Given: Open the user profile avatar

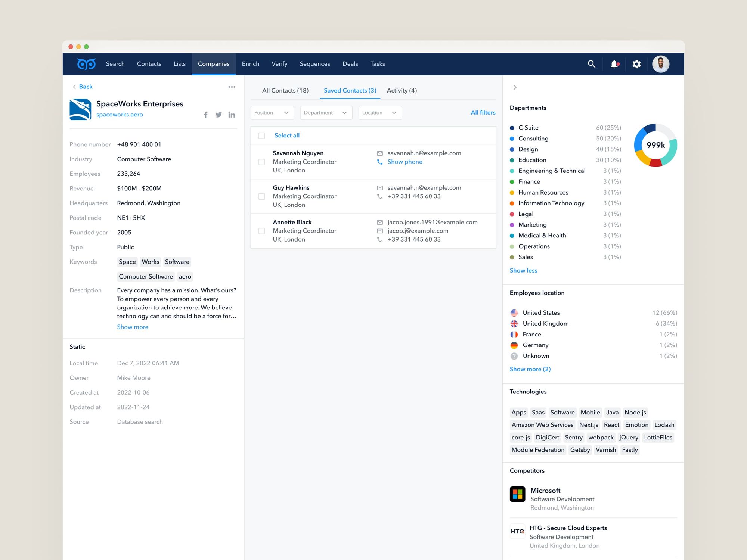Looking at the screenshot, I should (x=660, y=64).
